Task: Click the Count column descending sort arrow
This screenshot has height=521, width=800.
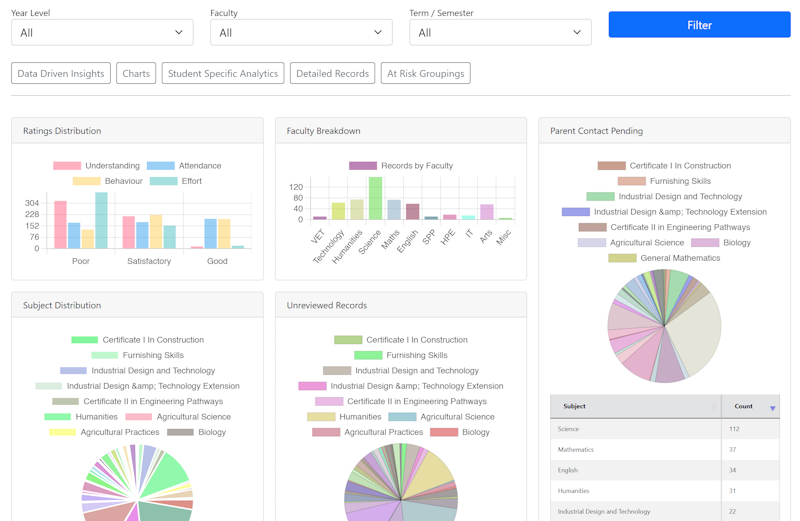Action: pos(772,408)
